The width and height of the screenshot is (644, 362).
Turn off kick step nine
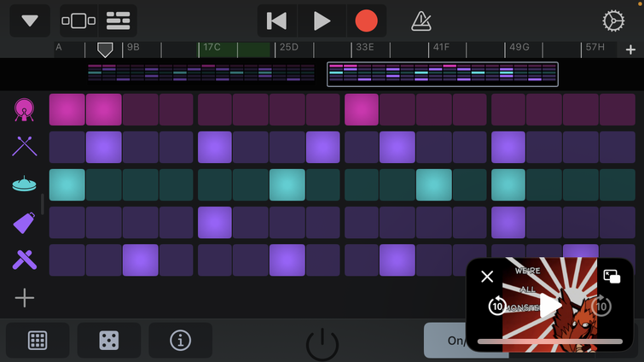(362, 109)
